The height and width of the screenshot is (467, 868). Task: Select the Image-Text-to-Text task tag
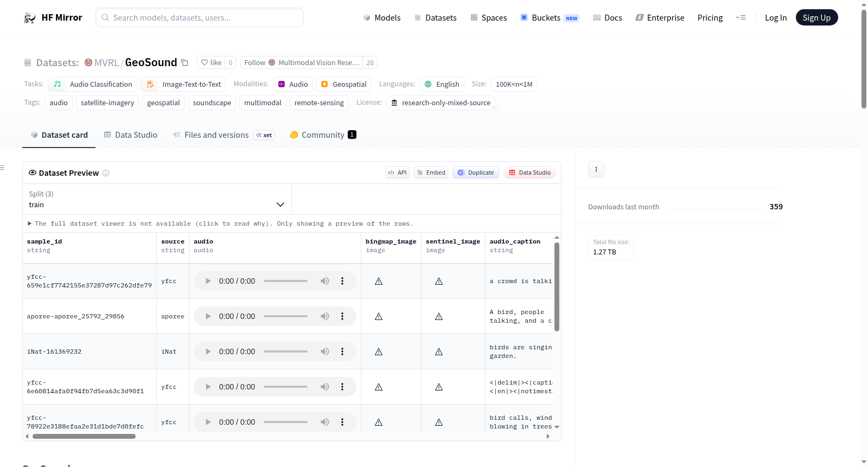click(x=183, y=84)
